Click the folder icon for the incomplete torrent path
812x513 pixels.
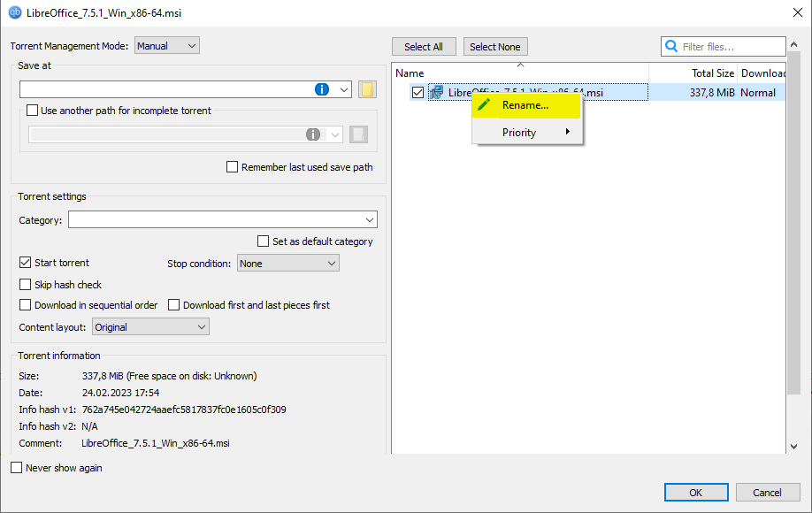click(360, 134)
